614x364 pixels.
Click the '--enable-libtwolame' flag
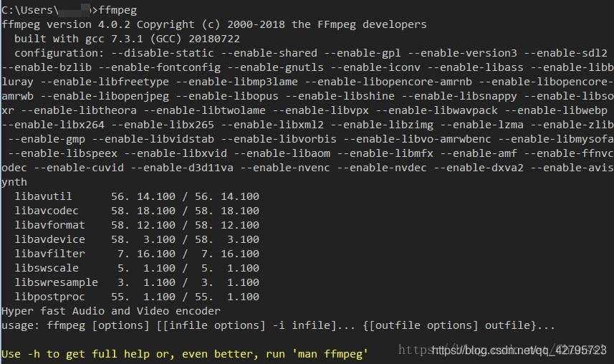coord(204,110)
